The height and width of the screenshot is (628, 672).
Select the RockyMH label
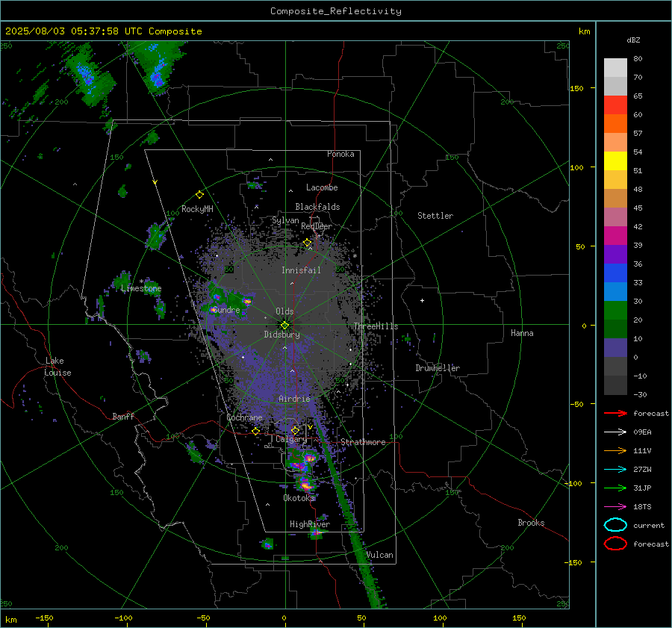pos(197,209)
